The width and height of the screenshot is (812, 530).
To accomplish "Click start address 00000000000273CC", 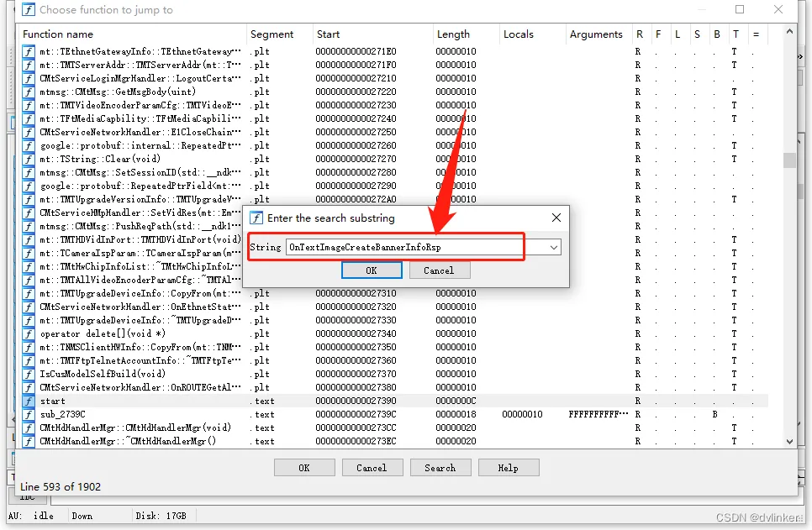I will (x=356, y=428).
